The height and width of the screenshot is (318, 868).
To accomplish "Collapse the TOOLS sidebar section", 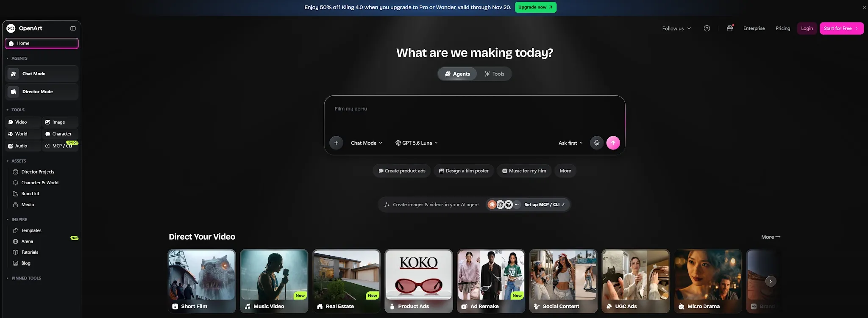I will tap(16, 110).
